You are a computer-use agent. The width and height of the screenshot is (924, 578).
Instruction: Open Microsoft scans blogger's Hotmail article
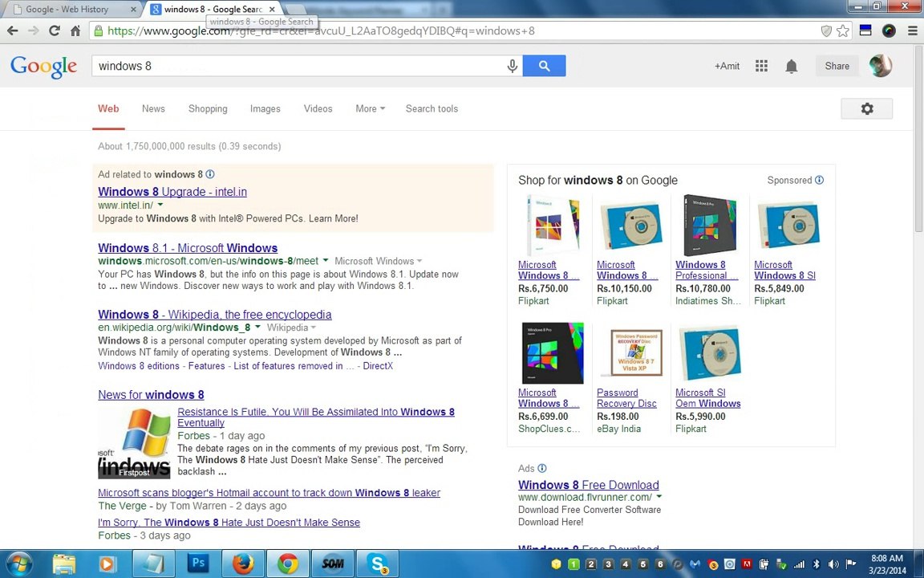point(269,492)
